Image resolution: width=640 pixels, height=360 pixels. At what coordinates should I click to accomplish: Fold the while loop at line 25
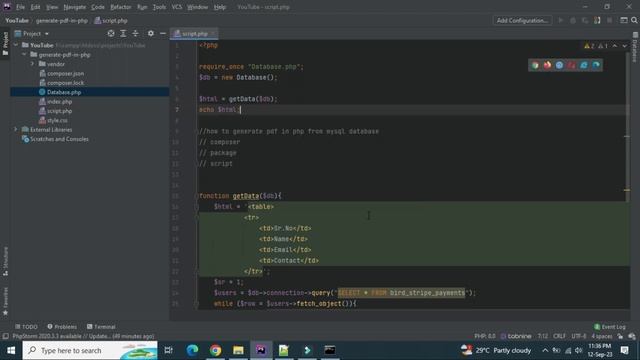(196, 304)
